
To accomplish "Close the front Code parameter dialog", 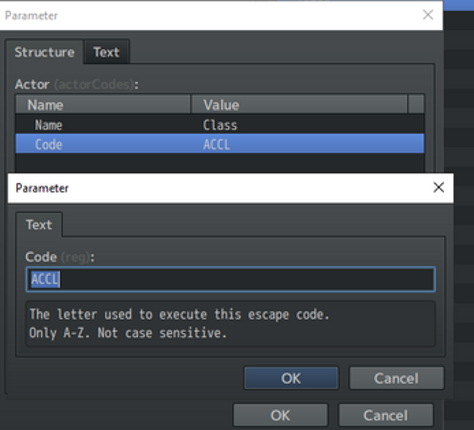I will pos(439,187).
